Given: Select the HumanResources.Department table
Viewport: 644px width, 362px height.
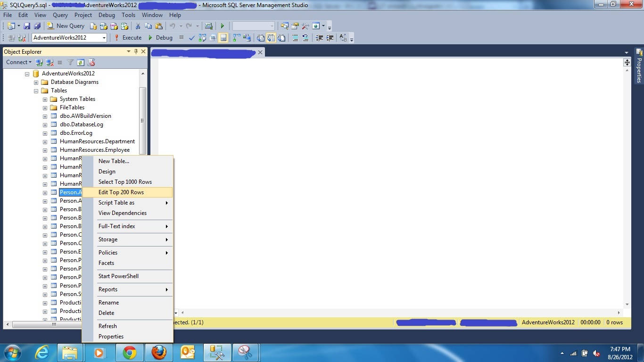Looking at the screenshot, I should pos(97,141).
